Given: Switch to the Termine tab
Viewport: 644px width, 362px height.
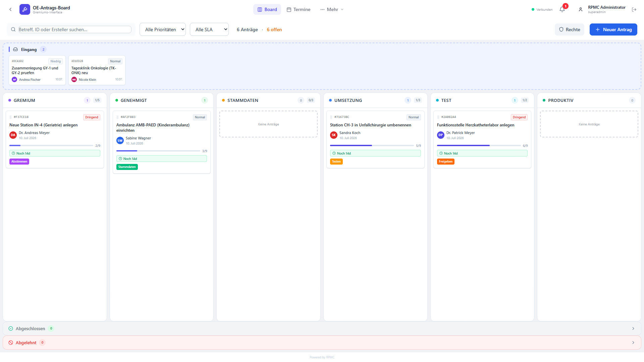Looking at the screenshot, I should 299,9.
